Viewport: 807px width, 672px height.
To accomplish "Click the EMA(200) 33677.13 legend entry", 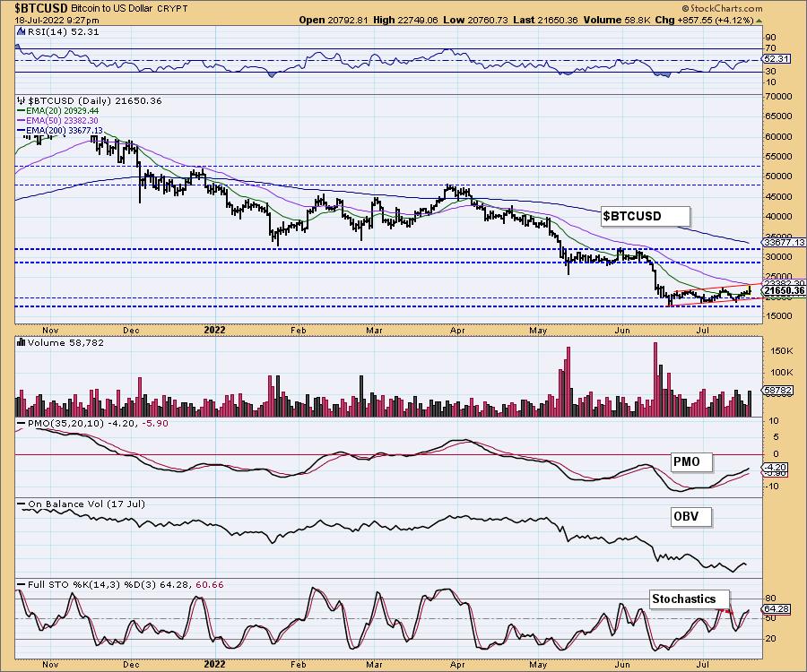I will coord(64,130).
